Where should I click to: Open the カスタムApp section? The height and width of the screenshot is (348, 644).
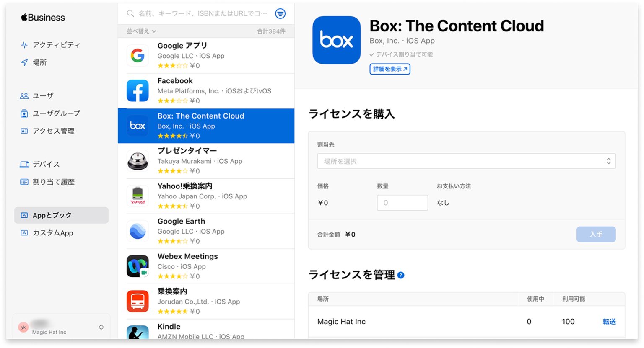coord(53,233)
